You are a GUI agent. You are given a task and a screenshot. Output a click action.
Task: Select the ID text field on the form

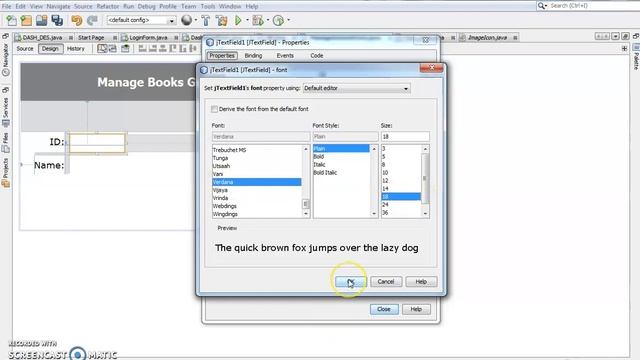click(97, 143)
